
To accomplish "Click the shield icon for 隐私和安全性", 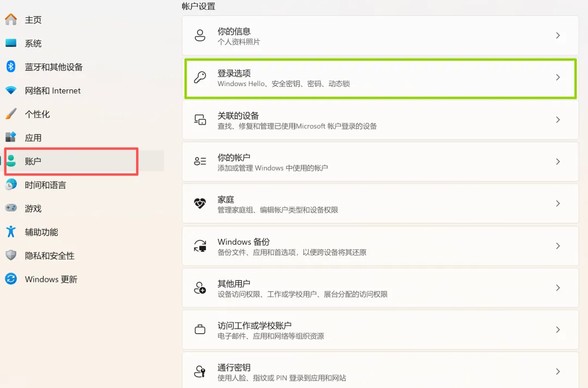I will 11,255.
